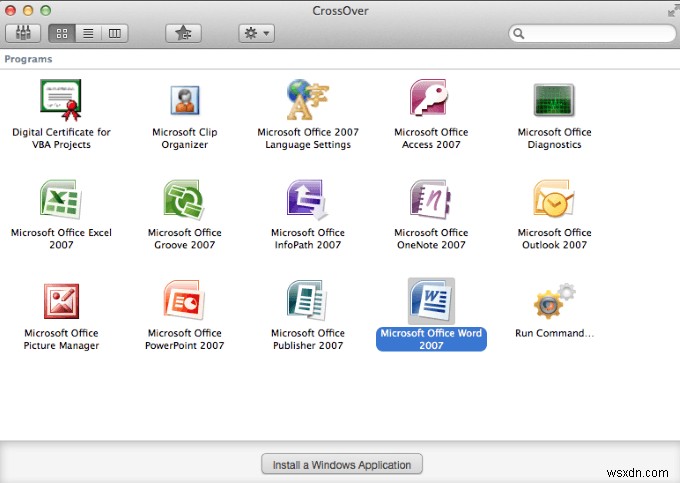The image size is (680, 483).
Task: Select the Microsoft Office Access 2007 icon
Action: (429, 98)
